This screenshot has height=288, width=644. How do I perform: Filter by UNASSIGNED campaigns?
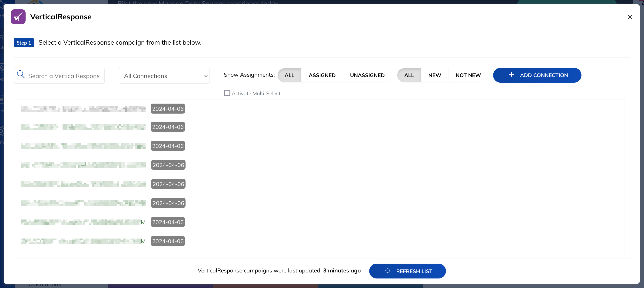(367, 75)
